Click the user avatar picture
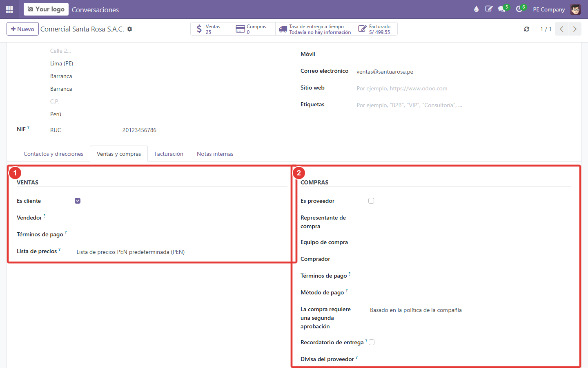 [575, 9]
